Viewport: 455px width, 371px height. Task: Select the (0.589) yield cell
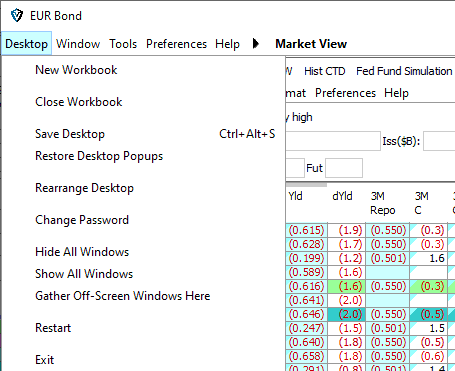pos(306,272)
